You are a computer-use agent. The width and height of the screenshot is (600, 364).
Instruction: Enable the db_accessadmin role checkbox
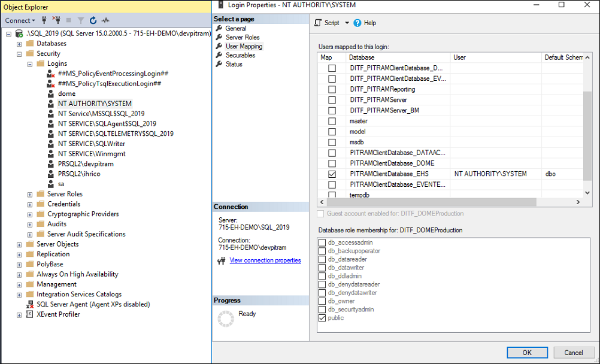[x=322, y=242]
